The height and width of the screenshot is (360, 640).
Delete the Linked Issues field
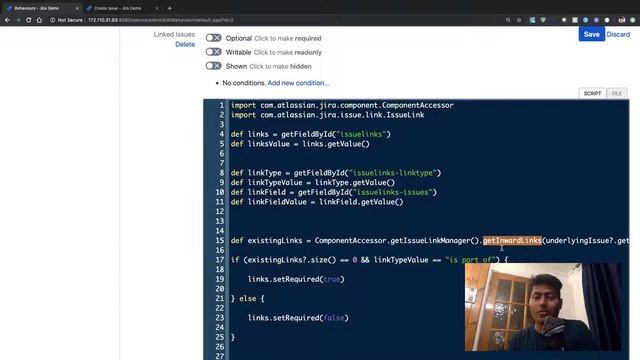[185, 44]
